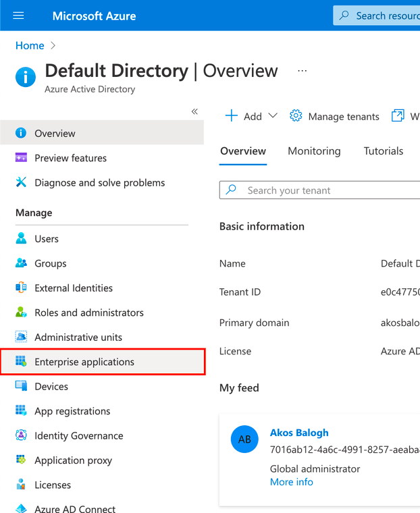Click the My feed heading

point(239,387)
